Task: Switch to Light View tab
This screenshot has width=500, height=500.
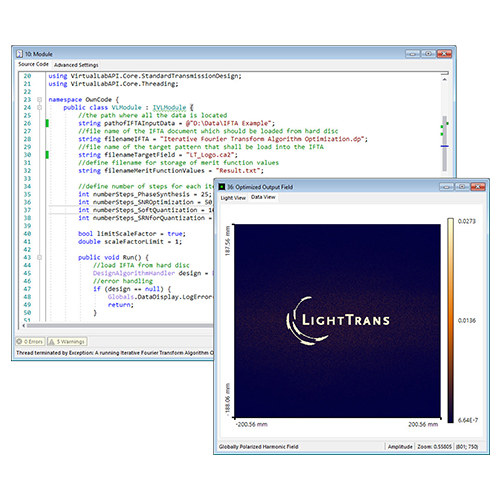Action: point(233,198)
